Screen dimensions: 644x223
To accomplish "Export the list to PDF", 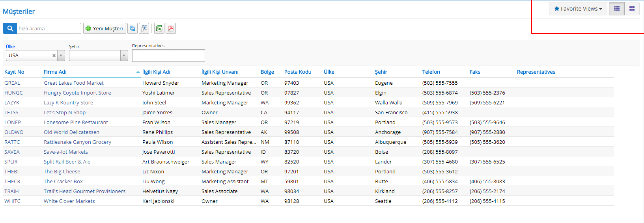I will pos(171,28).
